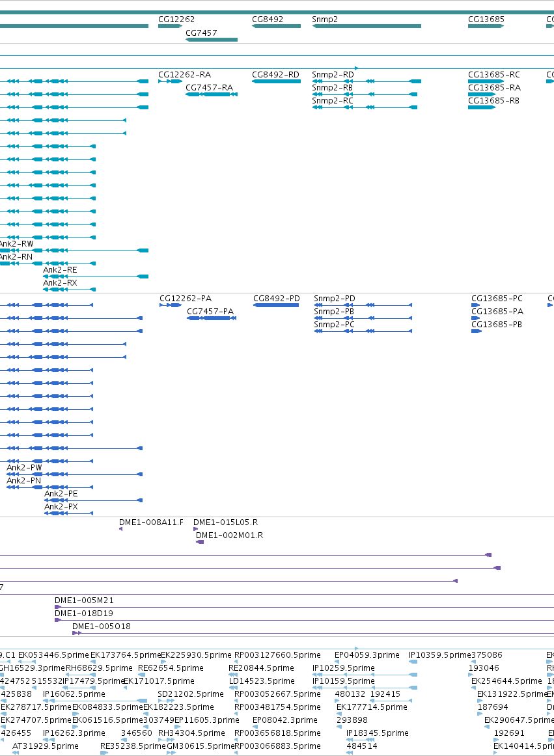Pick the Snmp2-PC protein label
The image size is (554, 756).
pos(335,325)
